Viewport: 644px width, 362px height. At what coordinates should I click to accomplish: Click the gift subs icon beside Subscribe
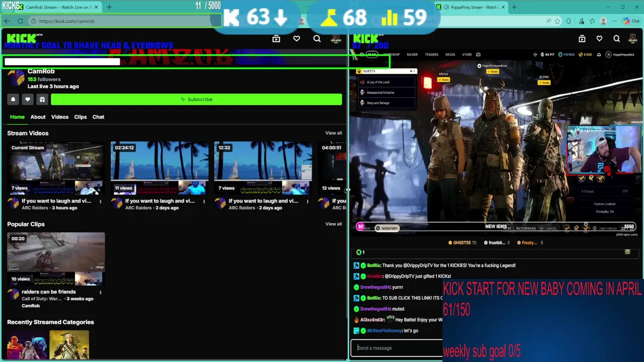[42, 100]
